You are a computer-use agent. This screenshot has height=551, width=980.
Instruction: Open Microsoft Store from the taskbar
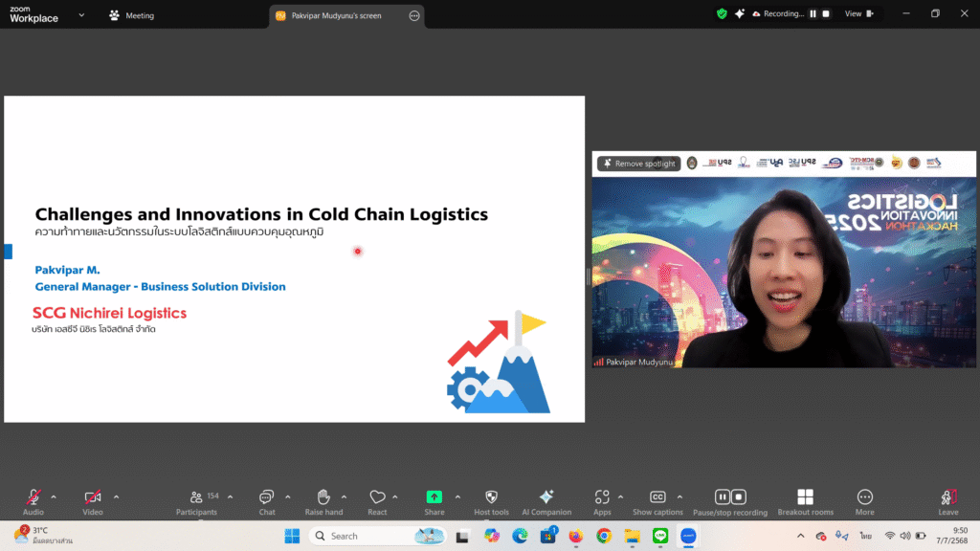tap(548, 536)
